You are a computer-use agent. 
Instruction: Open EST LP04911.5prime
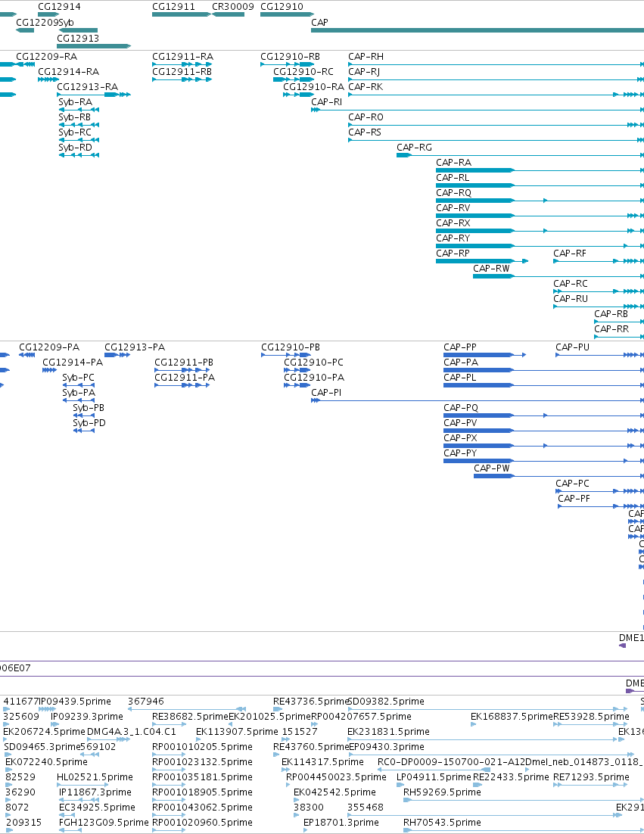(434, 777)
